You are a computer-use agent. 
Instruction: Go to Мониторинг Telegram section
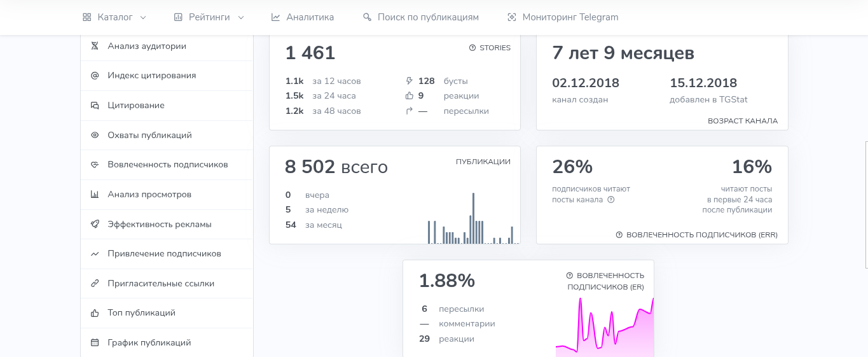[x=563, y=17]
